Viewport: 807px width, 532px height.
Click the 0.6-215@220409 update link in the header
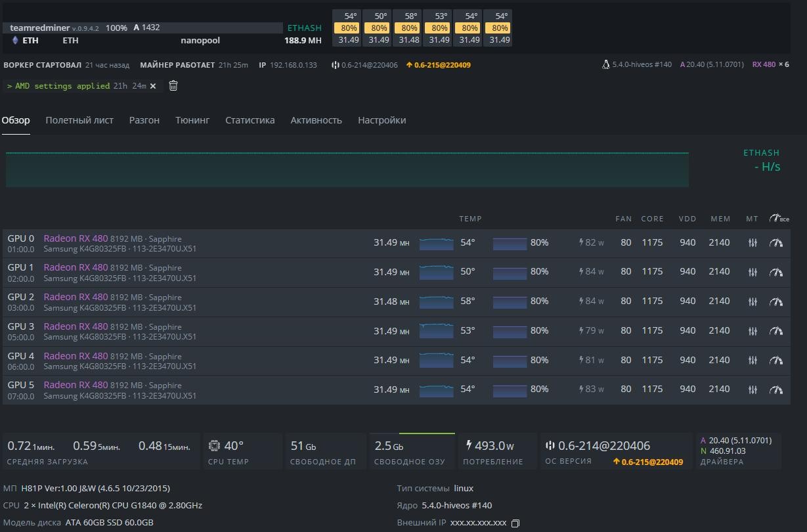coord(441,65)
